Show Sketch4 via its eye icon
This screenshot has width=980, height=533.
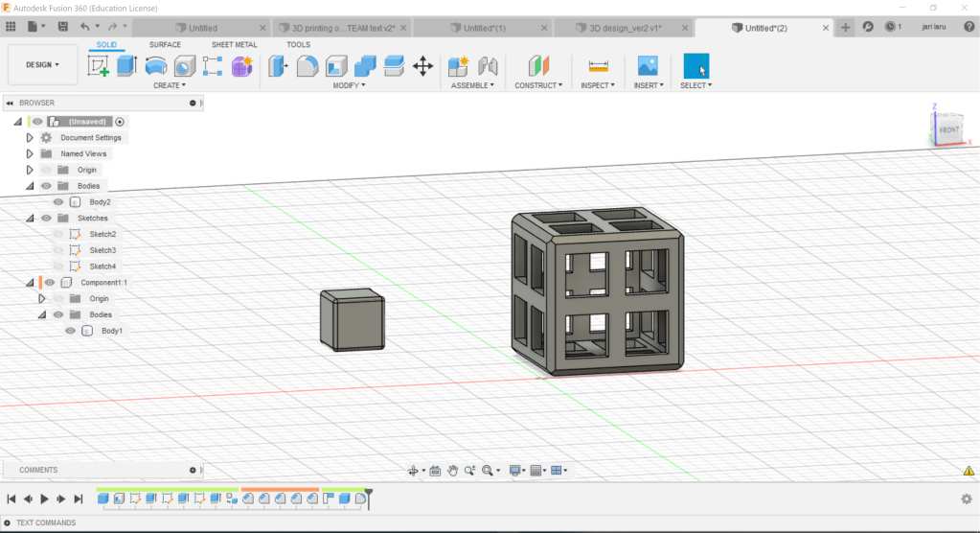(x=58, y=266)
